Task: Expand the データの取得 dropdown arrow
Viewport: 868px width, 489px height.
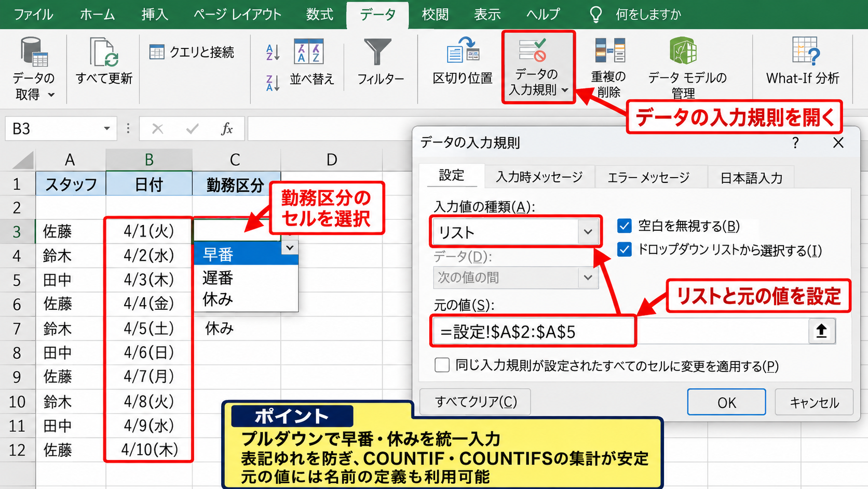Action: 51,95
